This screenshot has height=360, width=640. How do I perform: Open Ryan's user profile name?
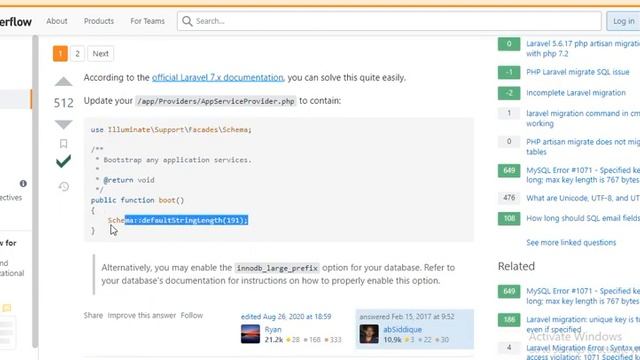pos(273,329)
